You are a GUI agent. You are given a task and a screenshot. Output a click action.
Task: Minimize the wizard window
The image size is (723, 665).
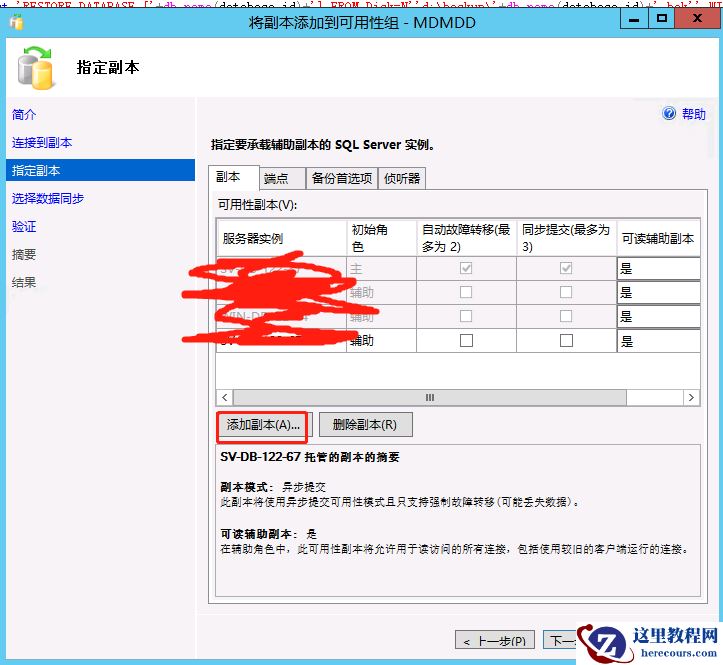click(634, 19)
